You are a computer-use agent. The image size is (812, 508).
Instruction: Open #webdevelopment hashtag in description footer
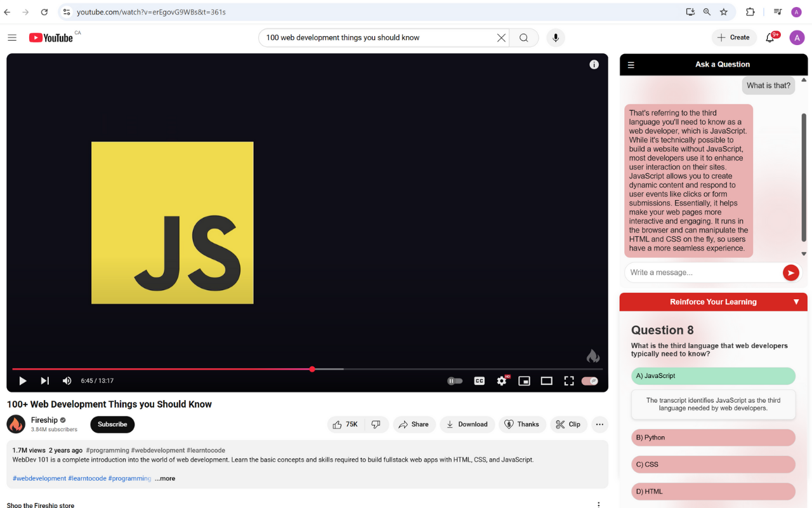[39, 478]
